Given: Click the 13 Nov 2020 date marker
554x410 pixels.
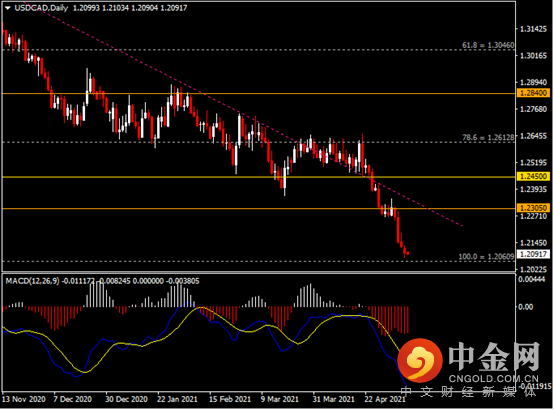Looking at the screenshot, I should (x=24, y=399).
